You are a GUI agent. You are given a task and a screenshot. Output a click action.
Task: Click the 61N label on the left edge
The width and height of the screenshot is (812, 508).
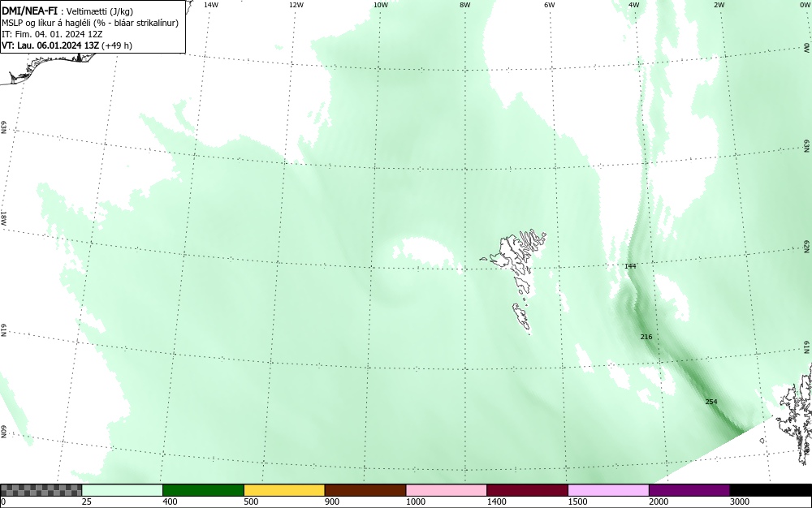[x=3, y=330]
